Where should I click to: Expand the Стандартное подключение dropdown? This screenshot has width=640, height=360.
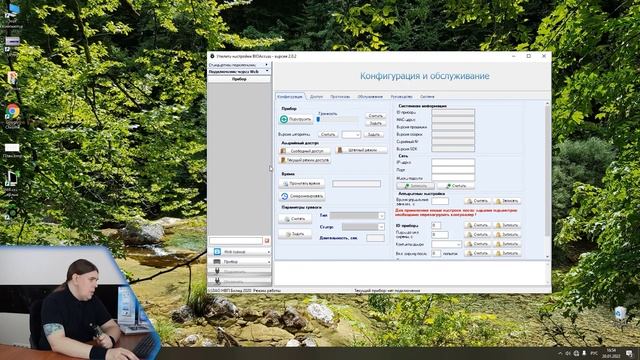pyautogui.click(x=267, y=65)
